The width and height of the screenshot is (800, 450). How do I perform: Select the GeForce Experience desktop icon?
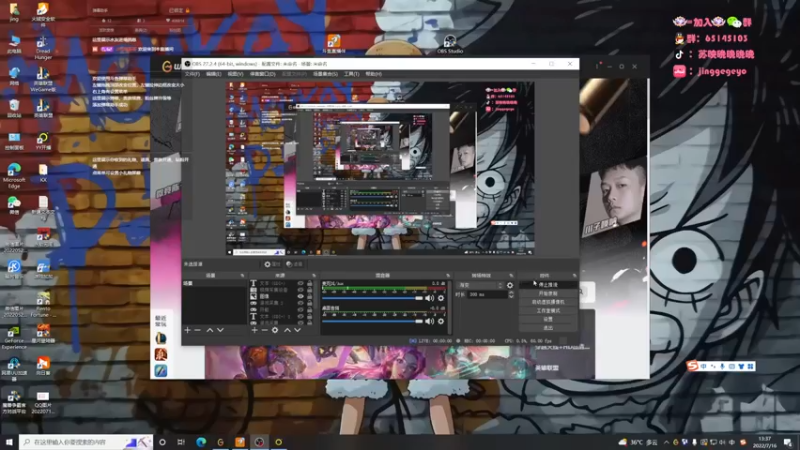pyautogui.click(x=14, y=338)
